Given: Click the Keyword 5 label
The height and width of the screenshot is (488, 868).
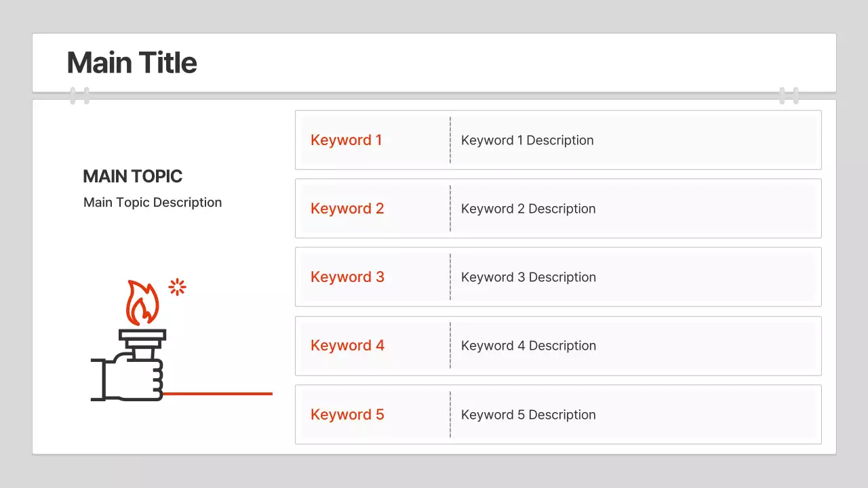Looking at the screenshot, I should click(x=347, y=415).
